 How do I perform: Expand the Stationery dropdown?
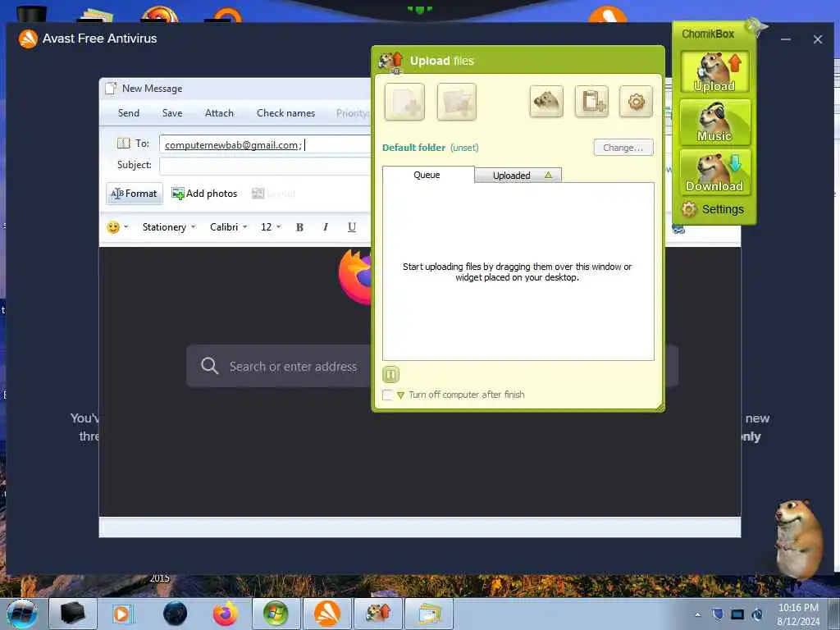pos(169,227)
